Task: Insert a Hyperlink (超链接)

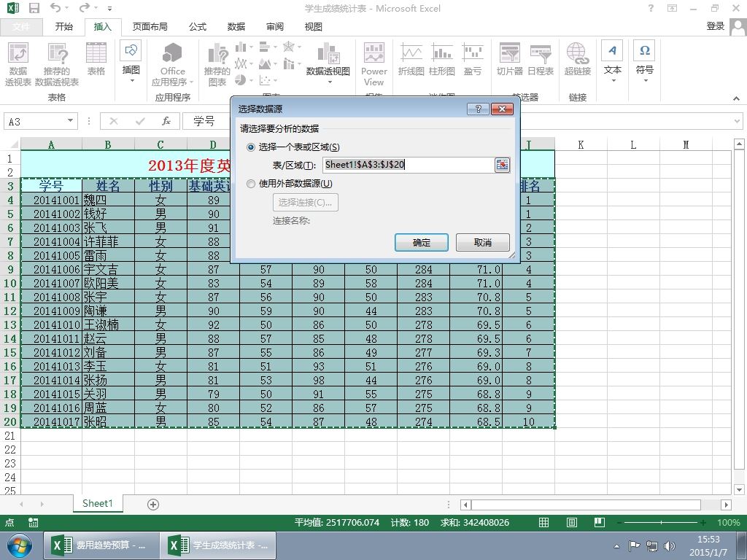Action: (578, 60)
